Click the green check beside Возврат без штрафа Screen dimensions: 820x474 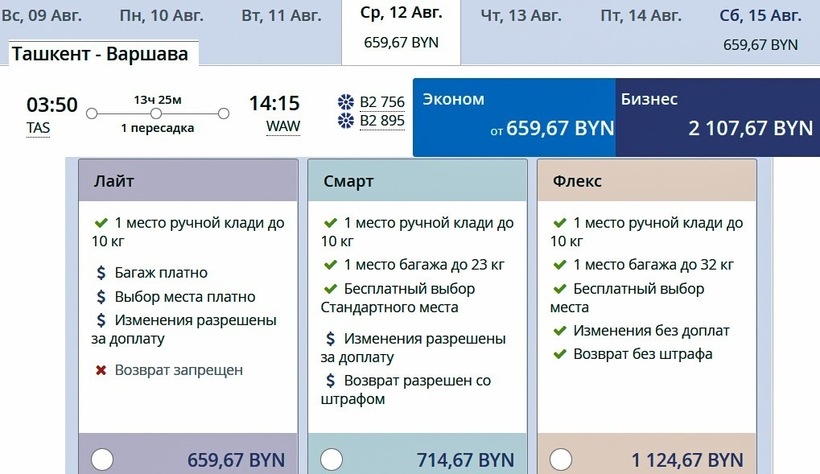(x=559, y=354)
